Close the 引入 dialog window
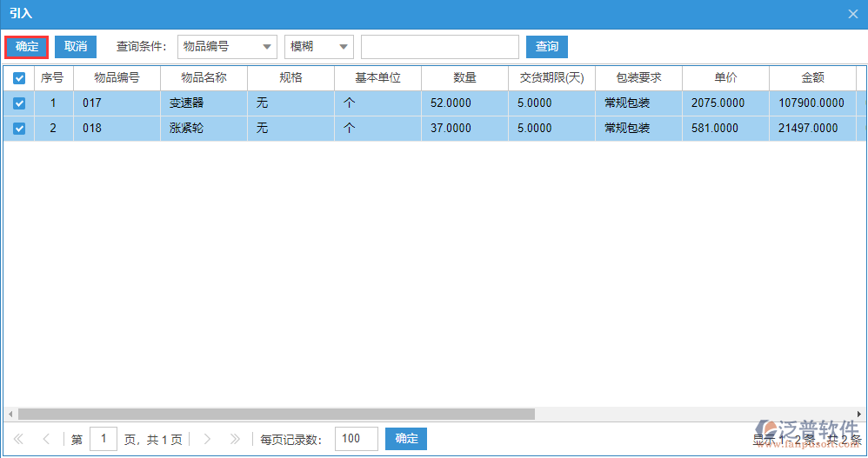 [x=853, y=15]
